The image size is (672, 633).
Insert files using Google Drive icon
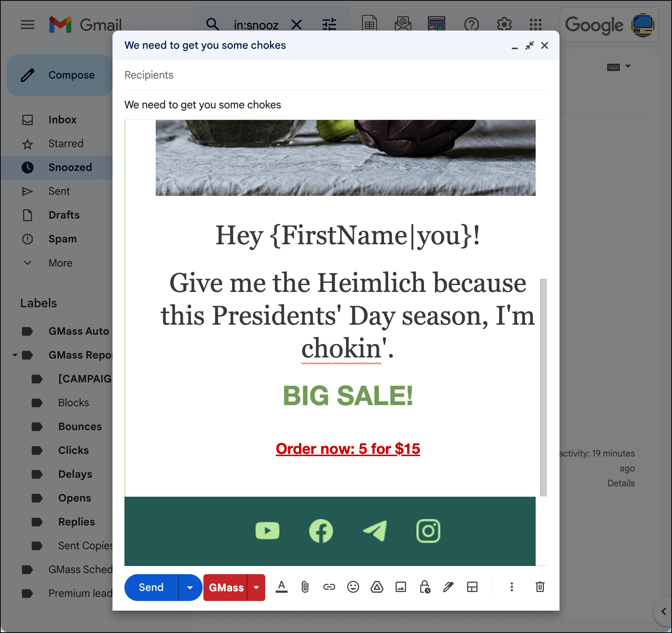pyautogui.click(x=377, y=588)
